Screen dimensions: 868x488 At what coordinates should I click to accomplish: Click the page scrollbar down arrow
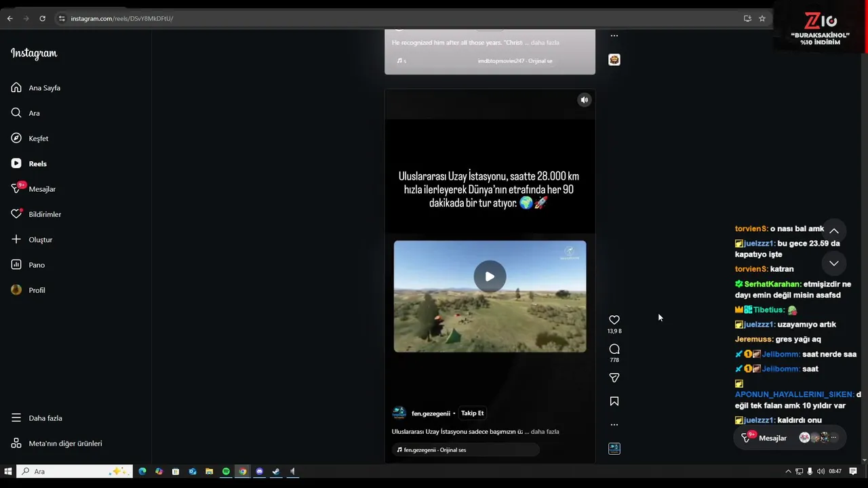[864, 460]
